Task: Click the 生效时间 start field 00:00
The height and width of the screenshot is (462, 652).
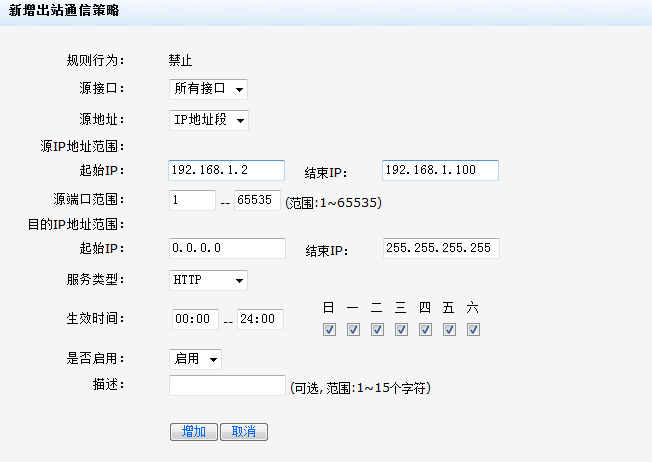Action: click(195, 319)
